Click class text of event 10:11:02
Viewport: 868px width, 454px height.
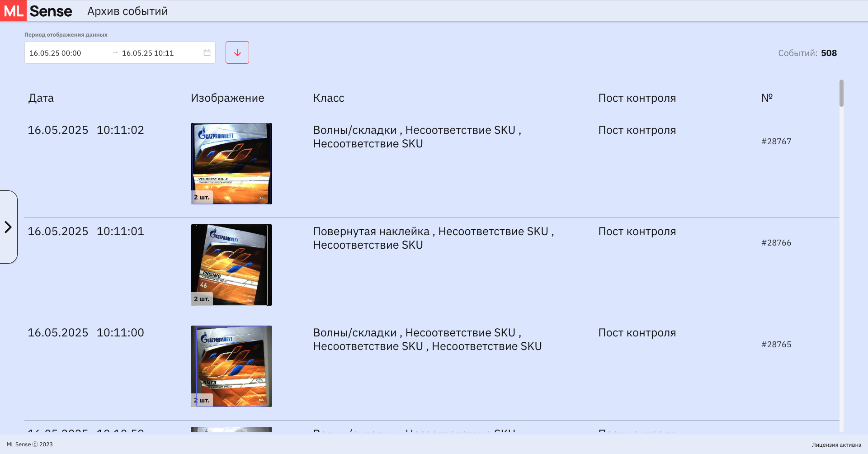coord(417,137)
